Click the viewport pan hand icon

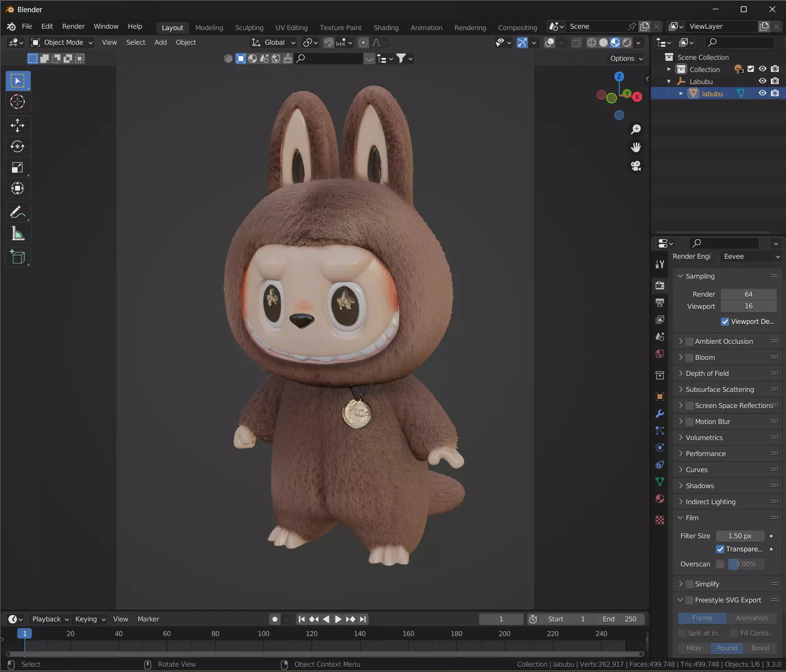(x=636, y=147)
